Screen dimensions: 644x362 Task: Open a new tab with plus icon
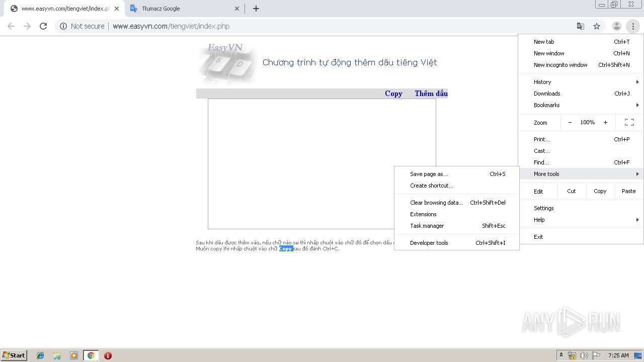256,9
